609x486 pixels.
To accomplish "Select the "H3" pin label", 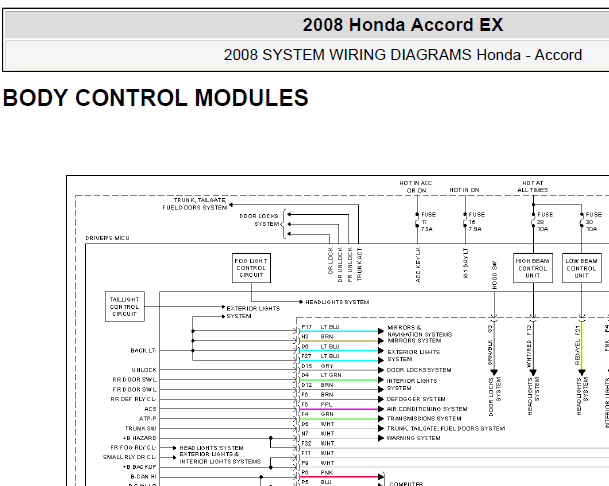I will point(305,336).
